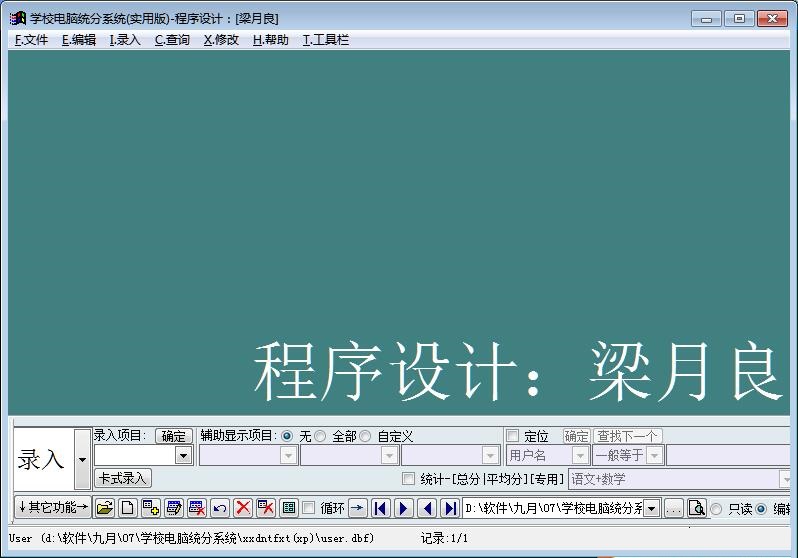Click the search value input field after 一般等于
This screenshot has height=558, width=798.
(728, 455)
